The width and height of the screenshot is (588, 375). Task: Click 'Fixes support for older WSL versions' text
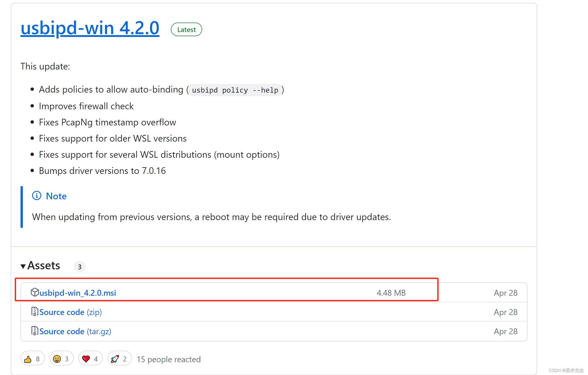(113, 139)
